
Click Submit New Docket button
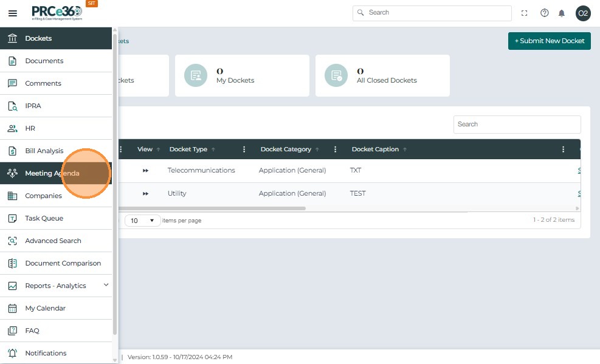(x=549, y=41)
